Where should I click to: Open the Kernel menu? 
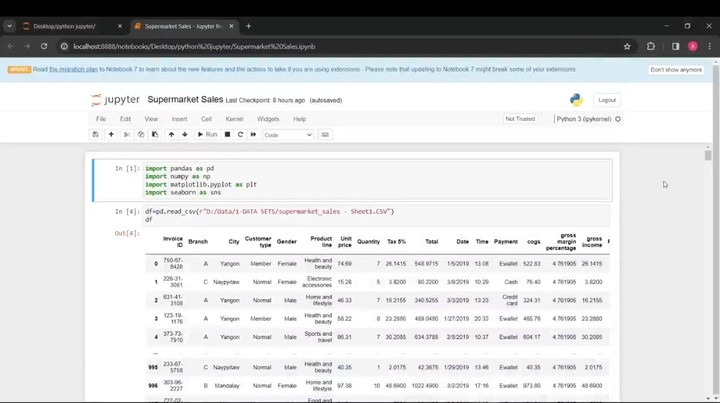click(x=234, y=119)
